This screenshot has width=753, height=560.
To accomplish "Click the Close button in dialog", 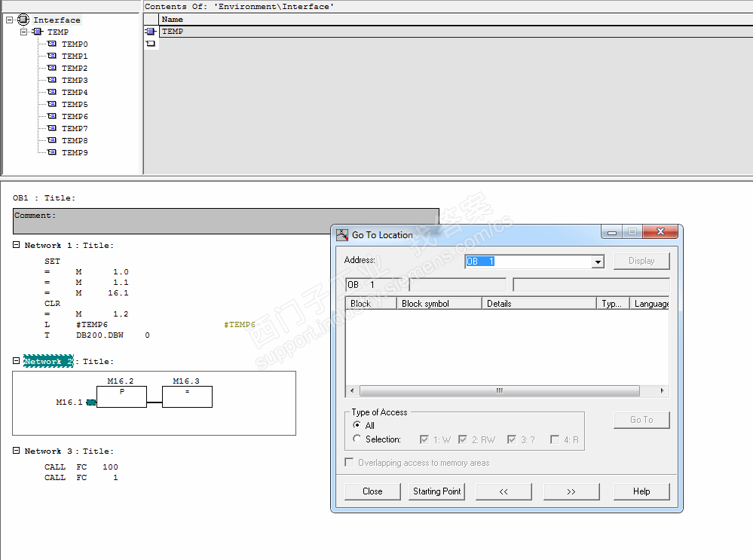I will pos(372,491).
